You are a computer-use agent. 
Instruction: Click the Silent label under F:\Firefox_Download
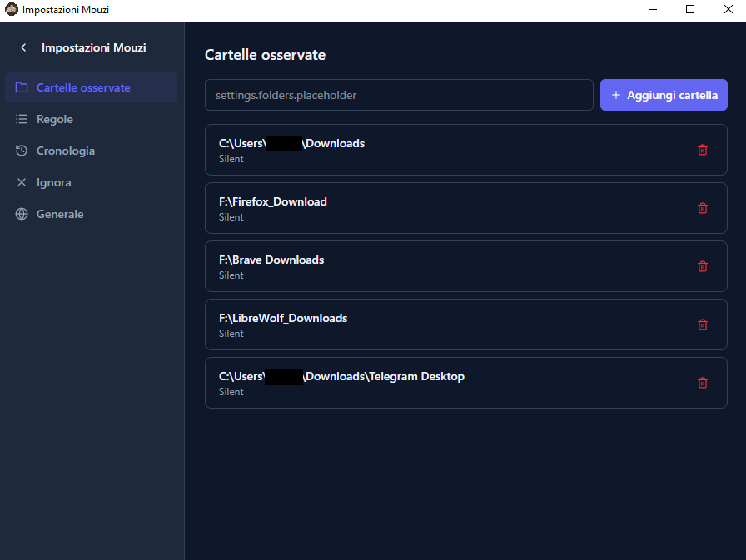click(231, 217)
